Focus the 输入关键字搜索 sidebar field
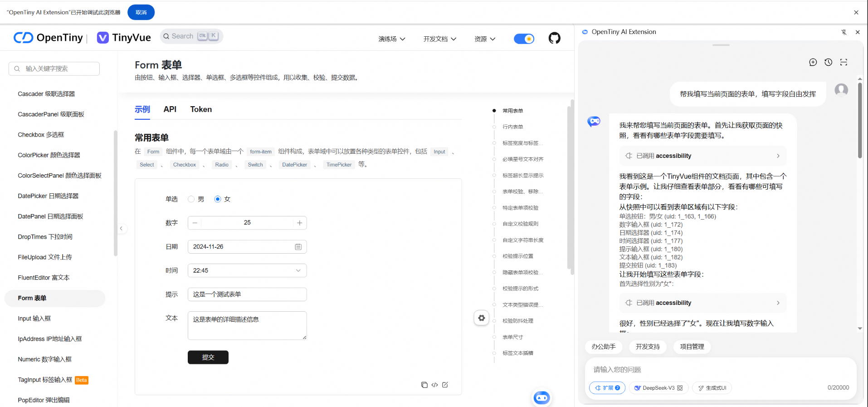Image resolution: width=868 pixels, height=407 pixels. pyautogui.click(x=54, y=69)
